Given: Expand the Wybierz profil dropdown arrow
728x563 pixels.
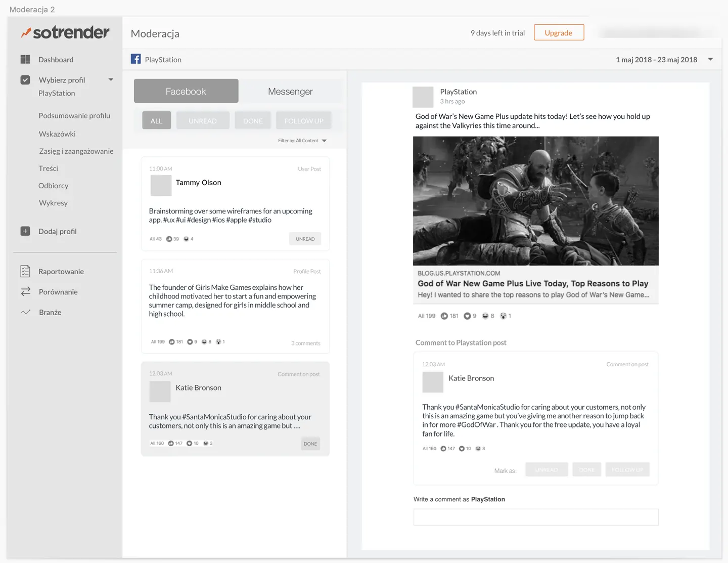Looking at the screenshot, I should point(111,79).
